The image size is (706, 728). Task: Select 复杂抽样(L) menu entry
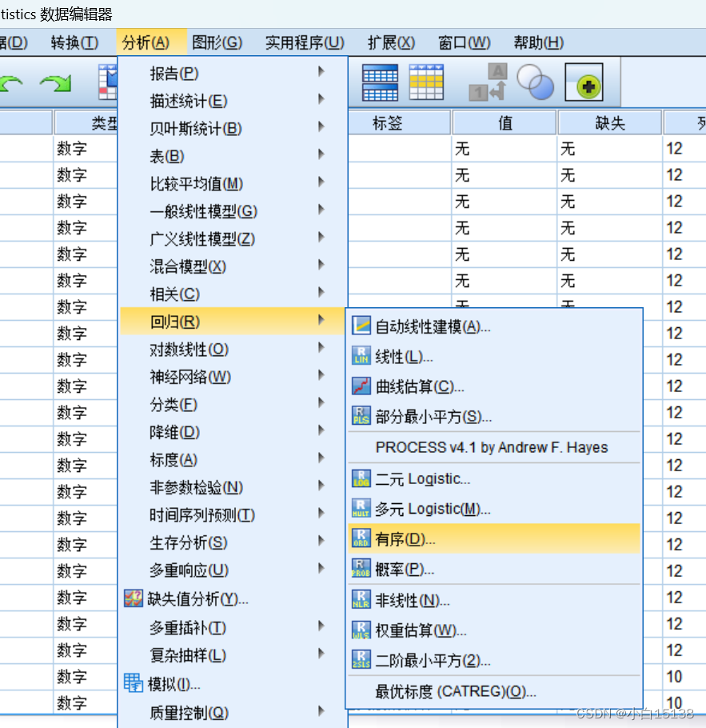click(233, 654)
